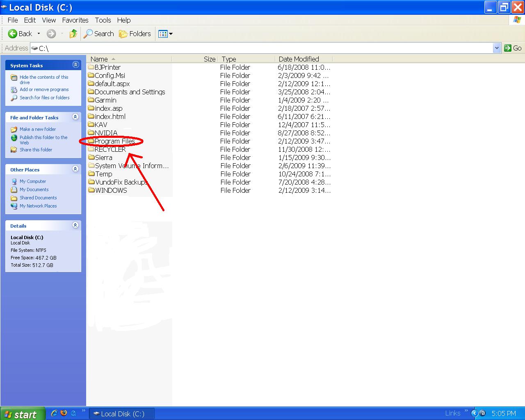The image size is (525, 420).
Task: Click Make a new folder link
Action: click(x=38, y=129)
